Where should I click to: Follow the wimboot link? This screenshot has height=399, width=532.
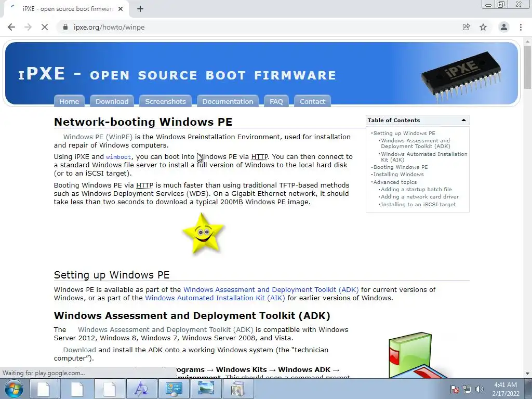click(x=118, y=157)
